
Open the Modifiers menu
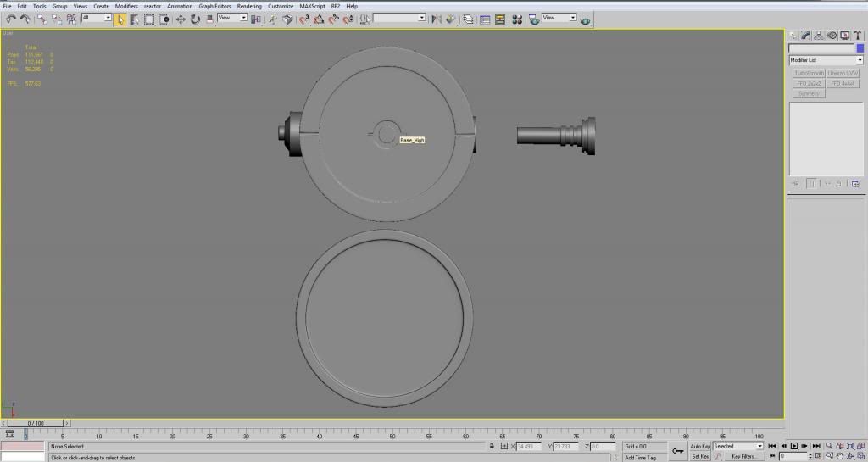click(126, 6)
